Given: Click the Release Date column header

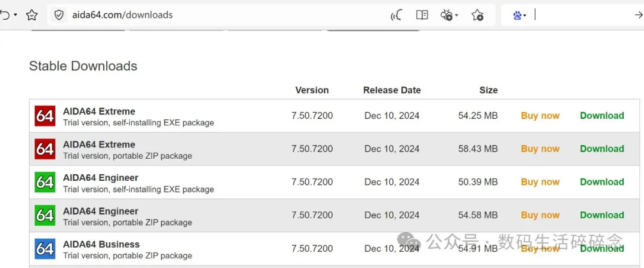Looking at the screenshot, I should pos(392,90).
